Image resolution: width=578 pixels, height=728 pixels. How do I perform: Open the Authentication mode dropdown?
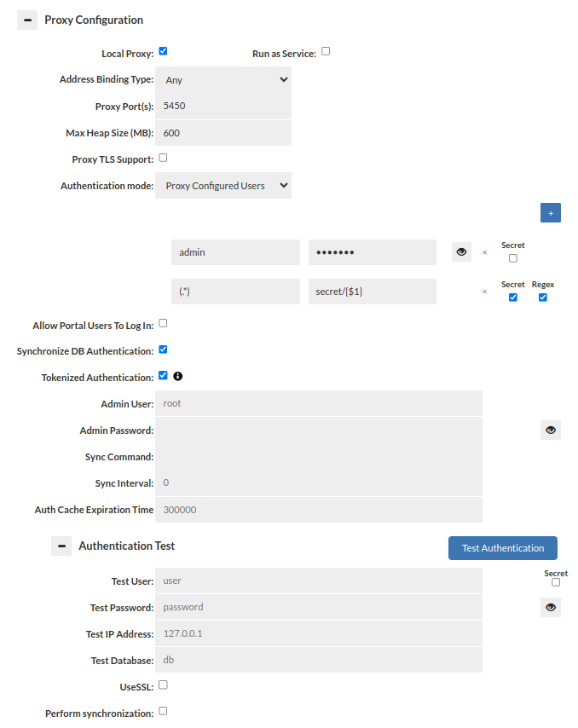click(x=223, y=186)
